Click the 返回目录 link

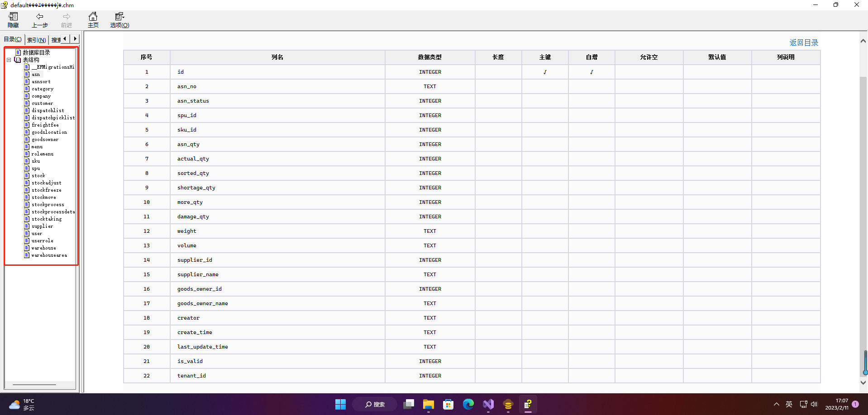click(804, 42)
